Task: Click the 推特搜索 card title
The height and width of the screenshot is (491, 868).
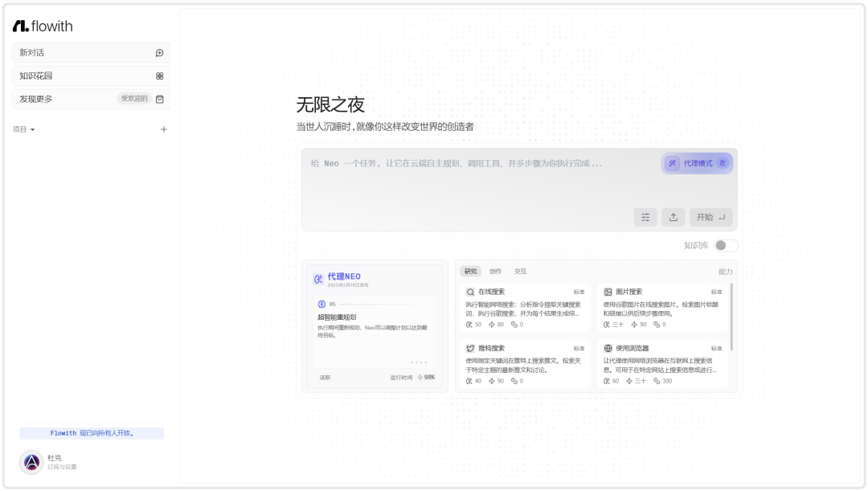Action: pyautogui.click(x=492, y=349)
